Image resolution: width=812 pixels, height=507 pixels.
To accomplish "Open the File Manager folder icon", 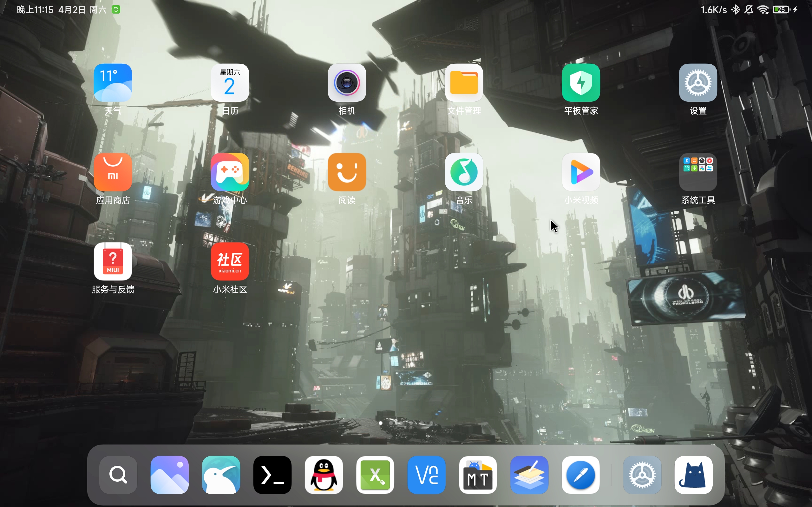I will (464, 82).
